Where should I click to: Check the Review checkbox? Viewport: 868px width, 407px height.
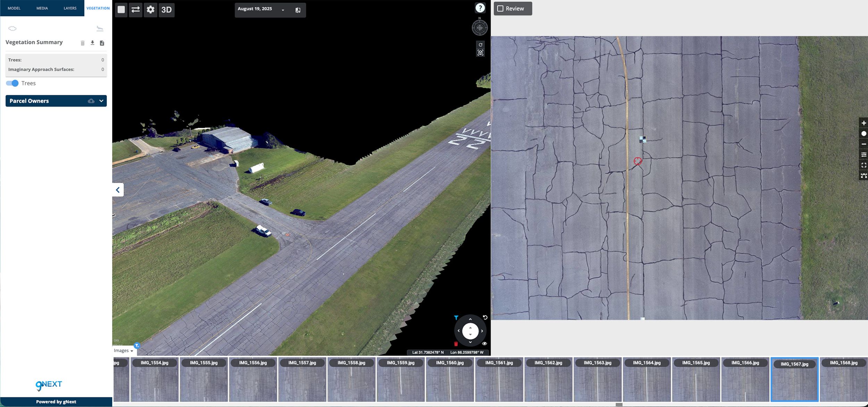click(500, 9)
